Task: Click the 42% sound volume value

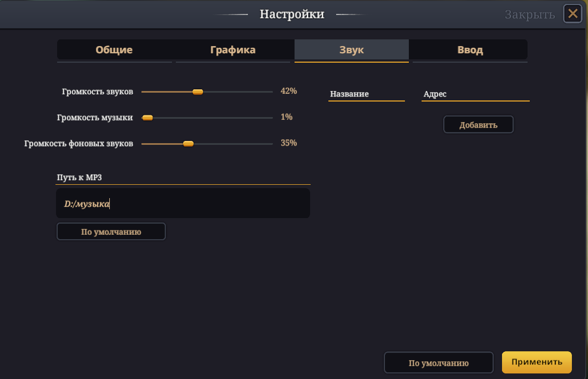Action: click(x=289, y=91)
